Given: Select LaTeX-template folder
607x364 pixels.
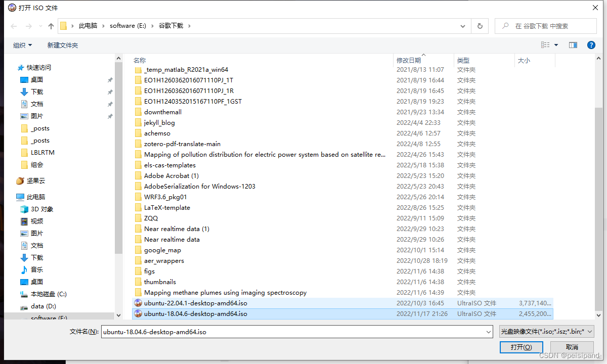Looking at the screenshot, I should [167, 208].
